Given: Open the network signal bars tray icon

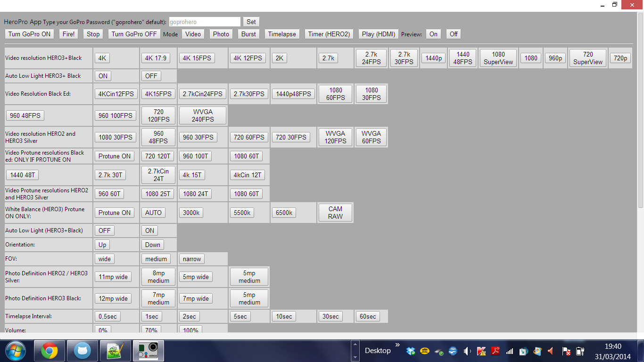Looking at the screenshot, I should pos(510,351).
